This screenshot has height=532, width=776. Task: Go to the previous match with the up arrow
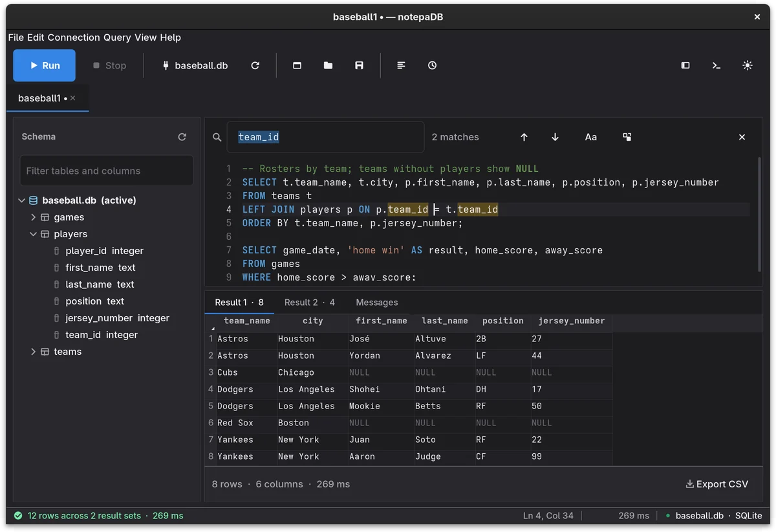[x=524, y=137]
